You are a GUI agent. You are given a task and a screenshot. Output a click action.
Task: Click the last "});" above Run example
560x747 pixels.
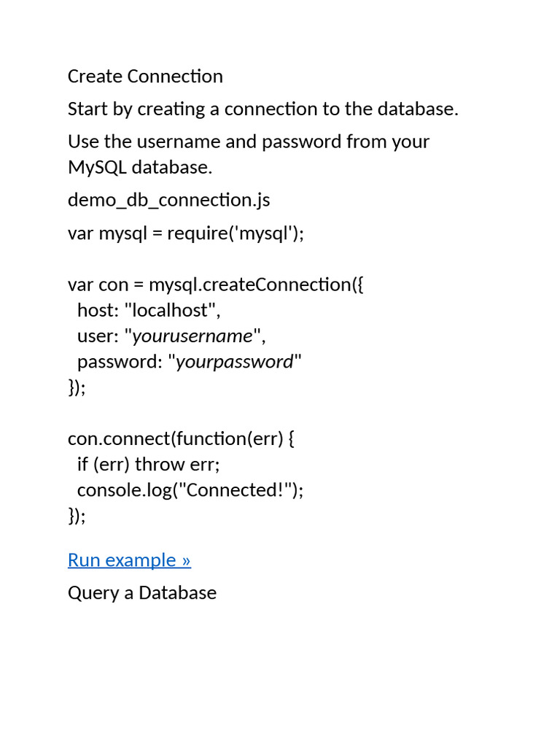tap(77, 516)
